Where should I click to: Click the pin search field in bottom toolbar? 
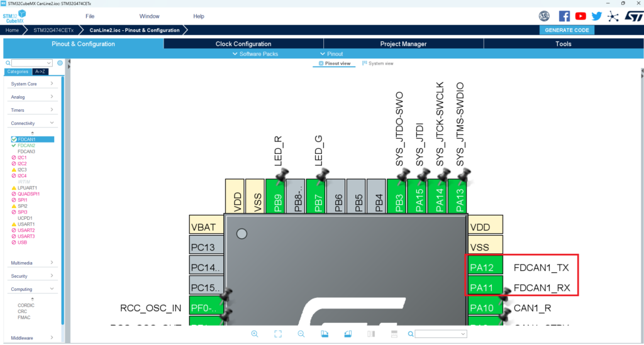point(440,334)
